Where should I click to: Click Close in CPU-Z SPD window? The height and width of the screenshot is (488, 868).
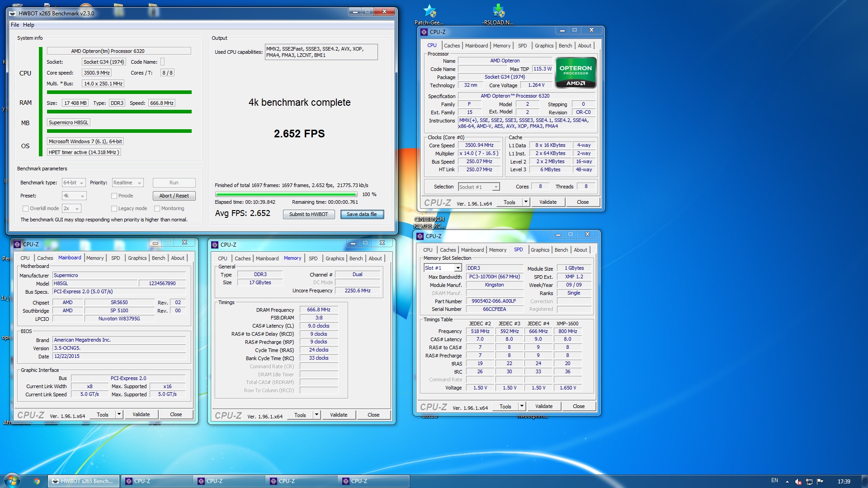coord(579,406)
